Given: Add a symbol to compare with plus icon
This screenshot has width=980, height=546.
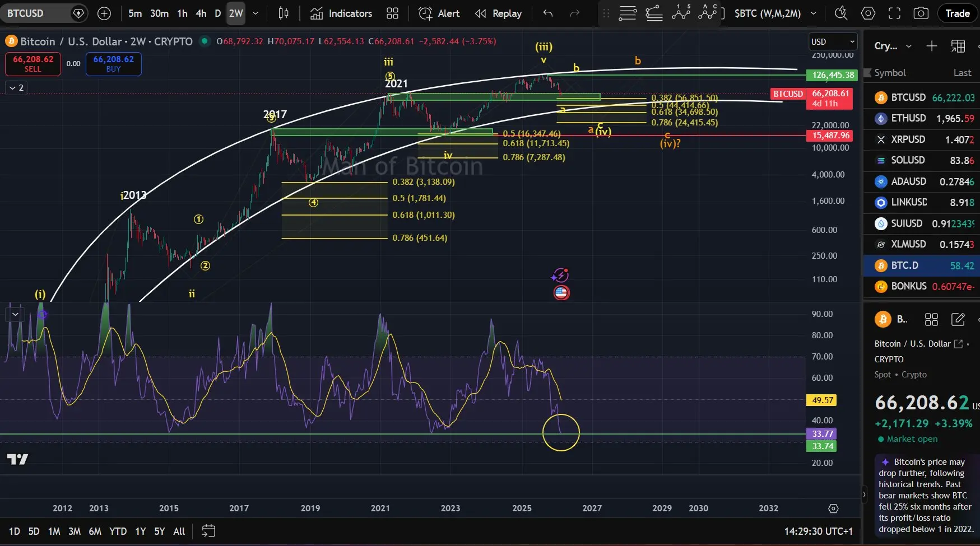Looking at the screenshot, I should (104, 13).
